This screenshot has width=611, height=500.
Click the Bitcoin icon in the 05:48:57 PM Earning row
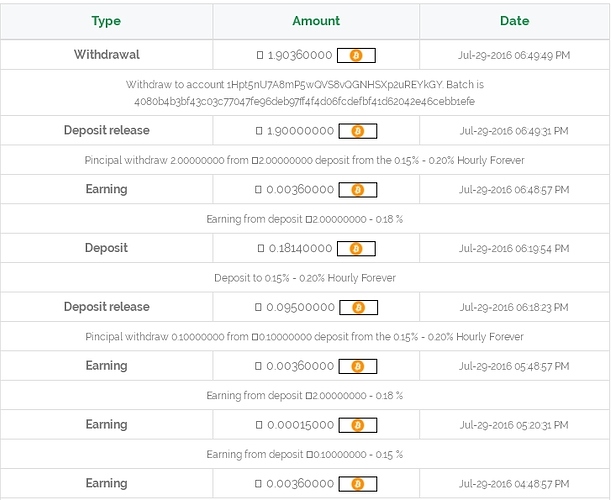click(357, 366)
